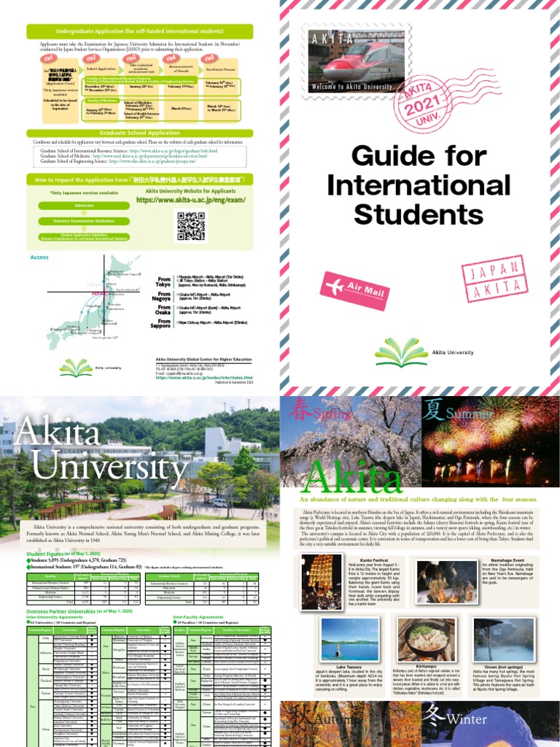The width and height of the screenshot is (560, 747).
Task: Click the Step 3 red badge
Action: [131, 58]
